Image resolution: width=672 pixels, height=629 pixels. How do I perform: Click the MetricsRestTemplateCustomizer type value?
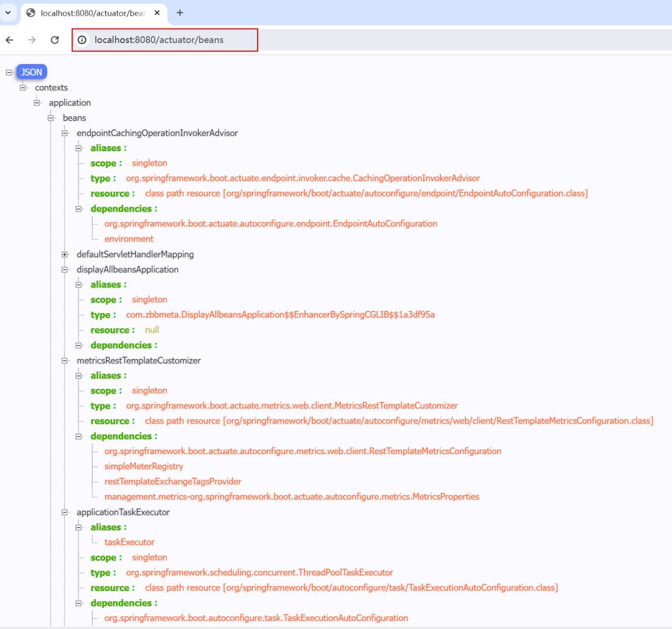click(292, 406)
